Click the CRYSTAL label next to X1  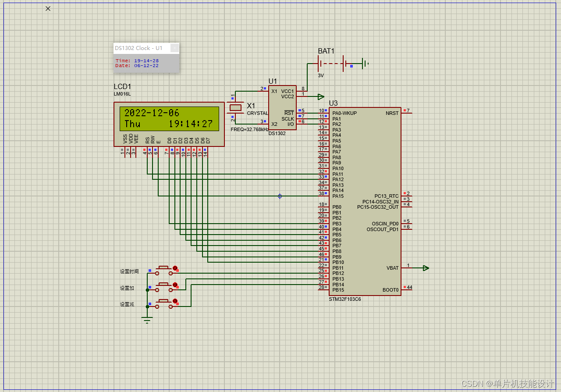257,113
